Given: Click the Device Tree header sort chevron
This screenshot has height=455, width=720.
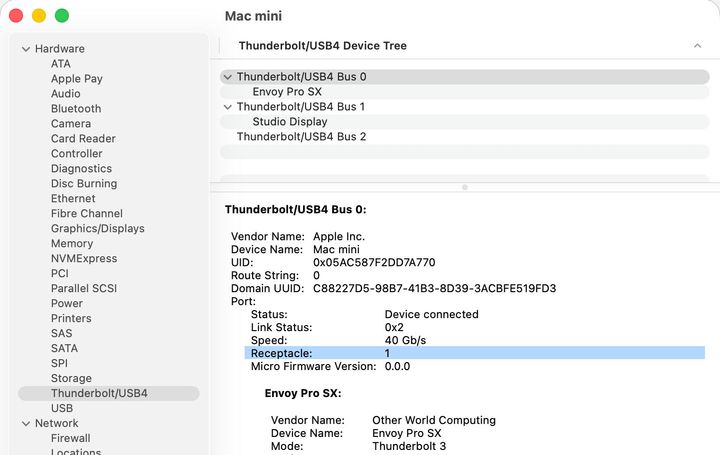Looking at the screenshot, I should point(698,45).
